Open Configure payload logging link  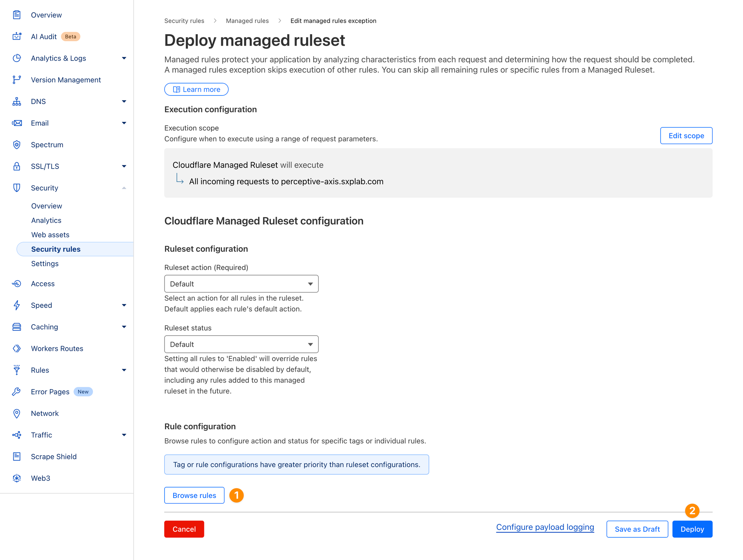point(545,527)
